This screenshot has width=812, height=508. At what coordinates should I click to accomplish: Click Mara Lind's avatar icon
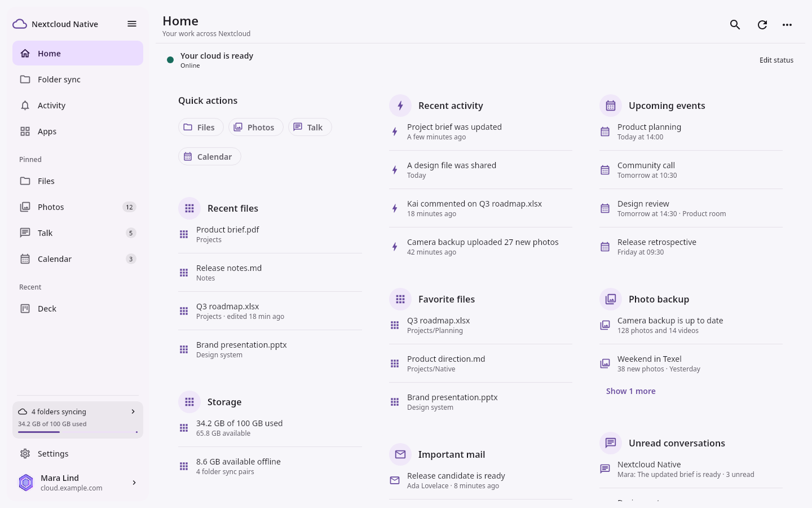[26, 483]
